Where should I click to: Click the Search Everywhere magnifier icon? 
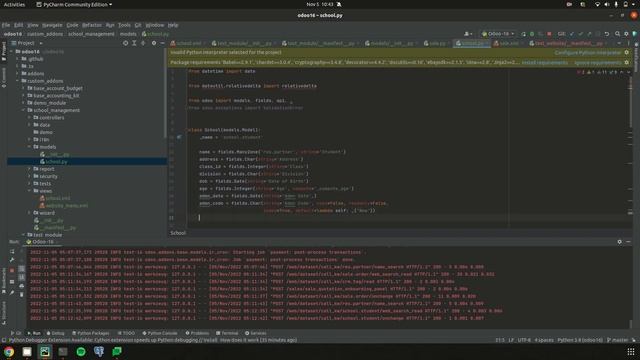618,34
